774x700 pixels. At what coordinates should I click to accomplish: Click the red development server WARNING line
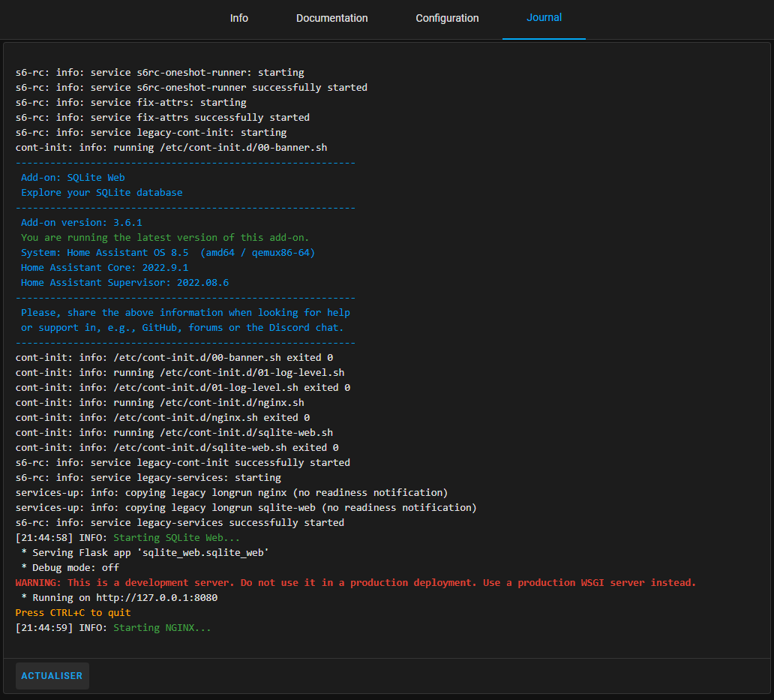(355, 583)
